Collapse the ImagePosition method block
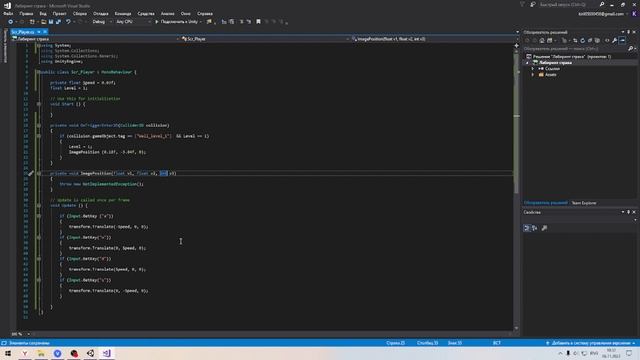This screenshot has height=360, width=640. (39, 173)
